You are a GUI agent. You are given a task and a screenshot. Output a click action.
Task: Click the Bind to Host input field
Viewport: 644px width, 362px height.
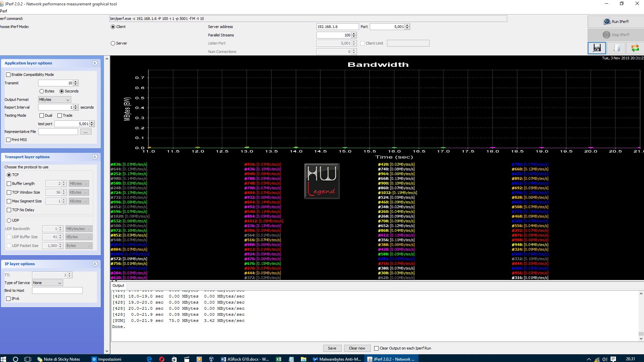(57, 290)
